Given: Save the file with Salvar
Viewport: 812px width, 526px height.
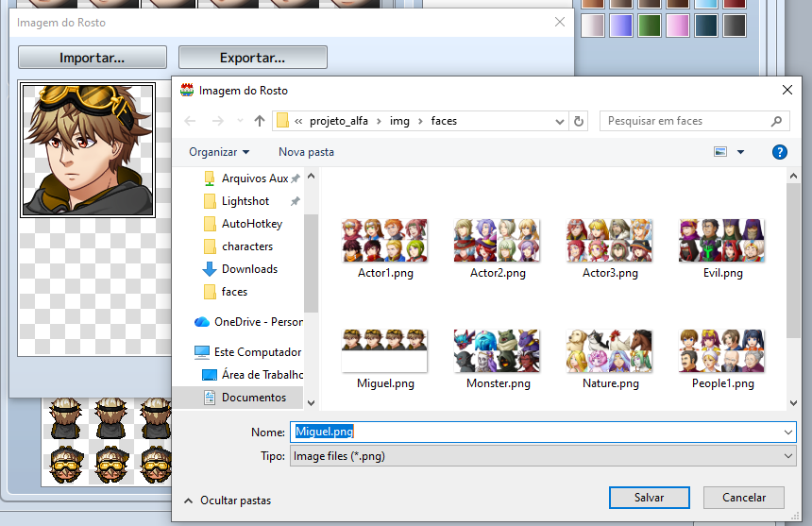Looking at the screenshot, I should tap(649, 498).
